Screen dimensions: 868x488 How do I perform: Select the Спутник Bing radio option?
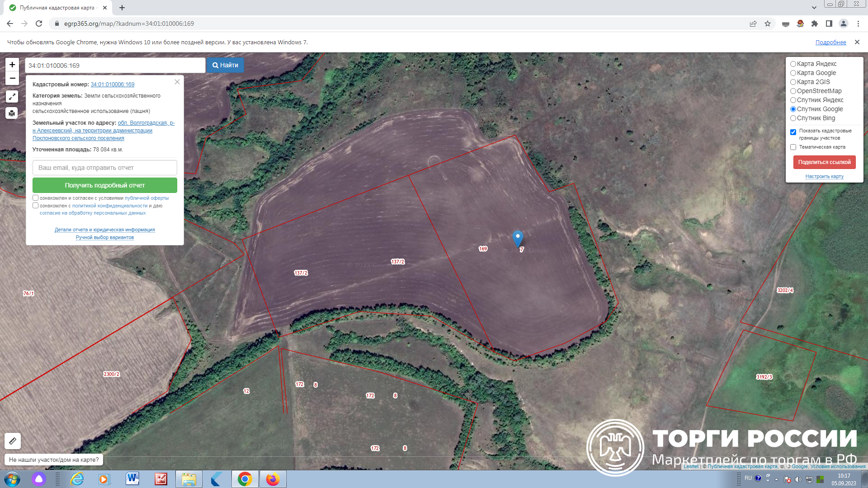(793, 118)
